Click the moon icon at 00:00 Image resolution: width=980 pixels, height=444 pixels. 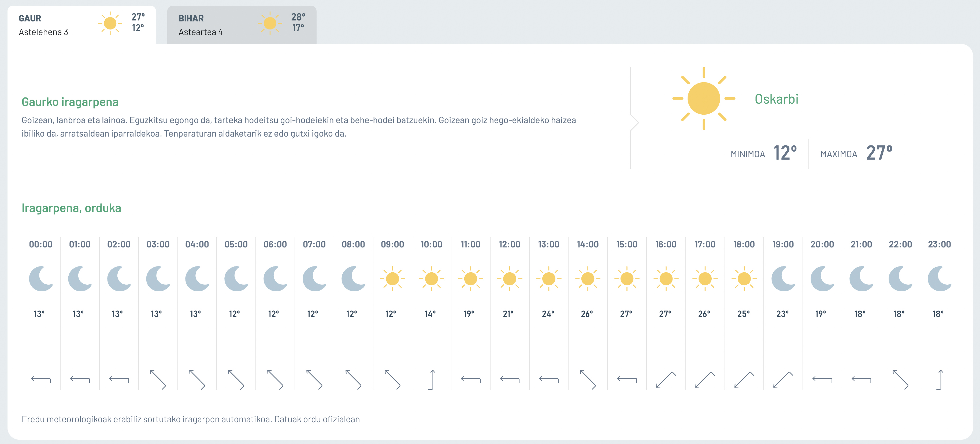[x=41, y=279]
